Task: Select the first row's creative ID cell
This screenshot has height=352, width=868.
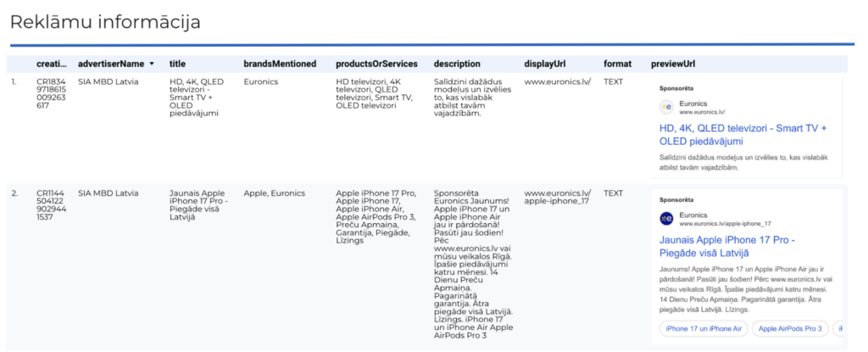Action: pos(52,93)
